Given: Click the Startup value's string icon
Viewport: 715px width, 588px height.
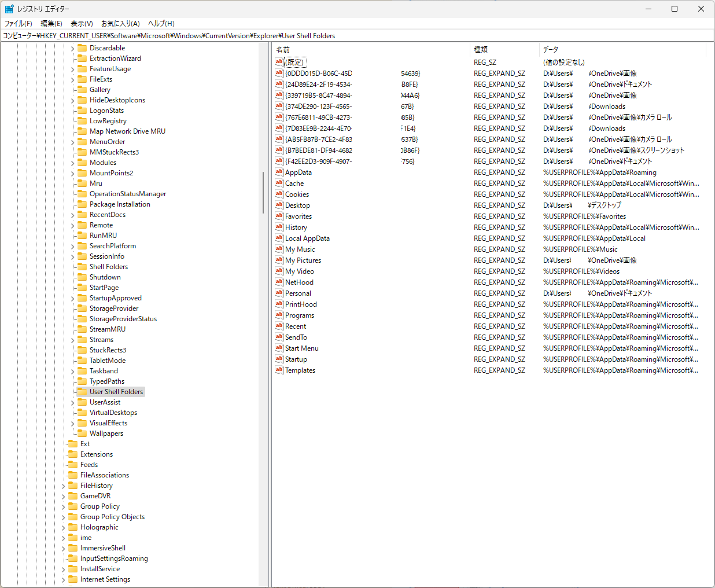Looking at the screenshot, I should coord(279,359).
